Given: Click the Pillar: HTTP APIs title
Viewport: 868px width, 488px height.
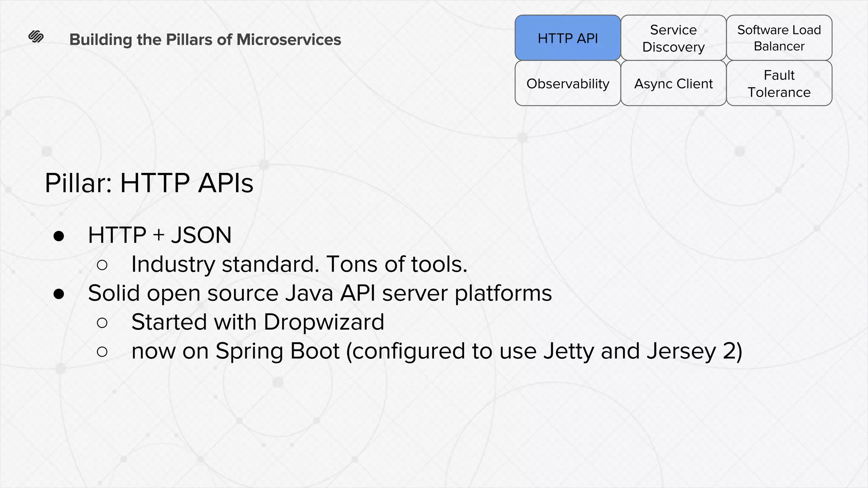Looking at the screenshot, I should [149, 183].
